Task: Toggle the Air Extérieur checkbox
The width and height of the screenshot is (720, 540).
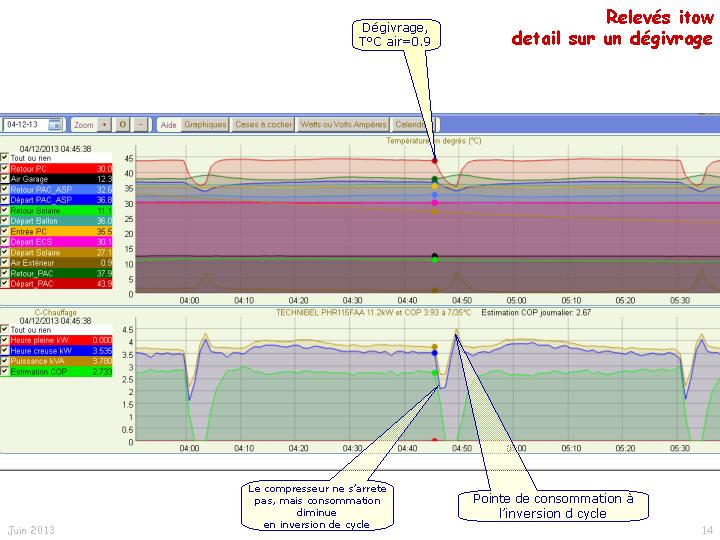Action: point(5,263)
